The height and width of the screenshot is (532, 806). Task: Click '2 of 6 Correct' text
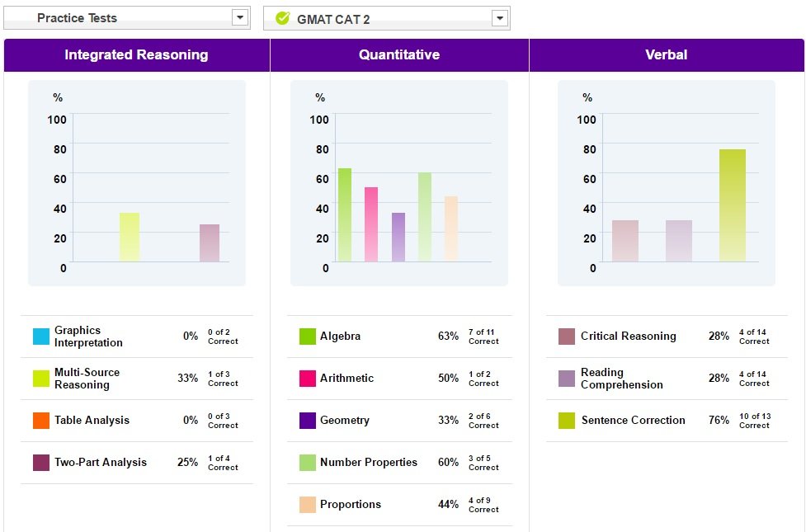point(483,421)
